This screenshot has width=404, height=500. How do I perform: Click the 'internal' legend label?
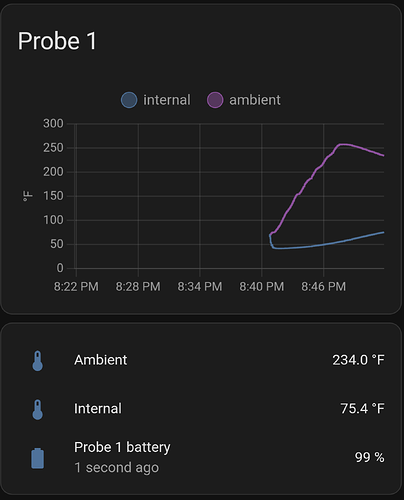click(167, 100)
